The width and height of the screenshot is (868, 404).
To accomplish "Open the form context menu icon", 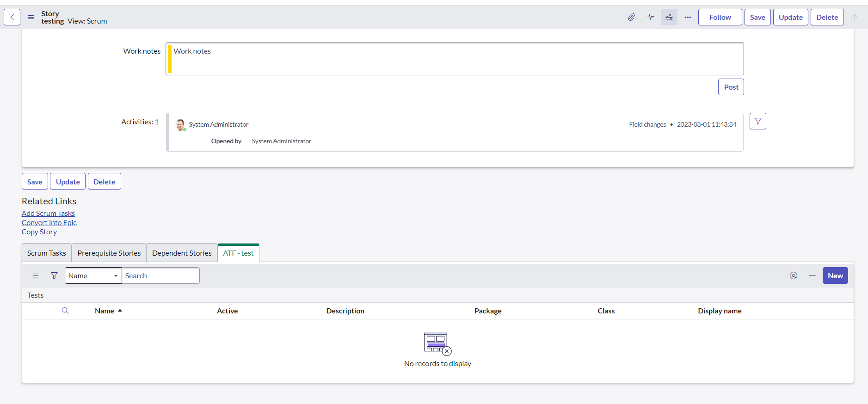I will 31,17.
